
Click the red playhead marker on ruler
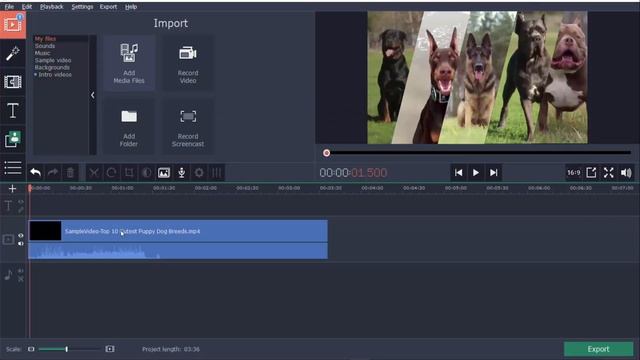[x=30, y=188]
